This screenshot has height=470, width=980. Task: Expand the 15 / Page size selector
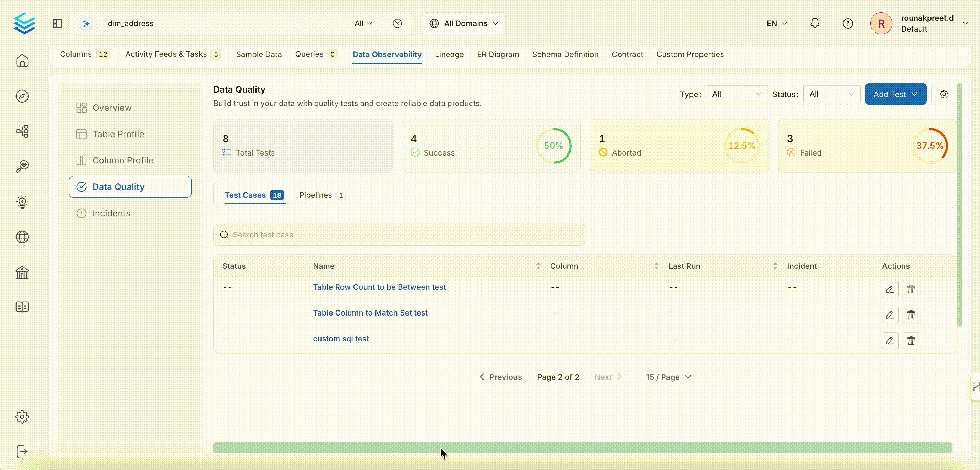click(668, 377)
